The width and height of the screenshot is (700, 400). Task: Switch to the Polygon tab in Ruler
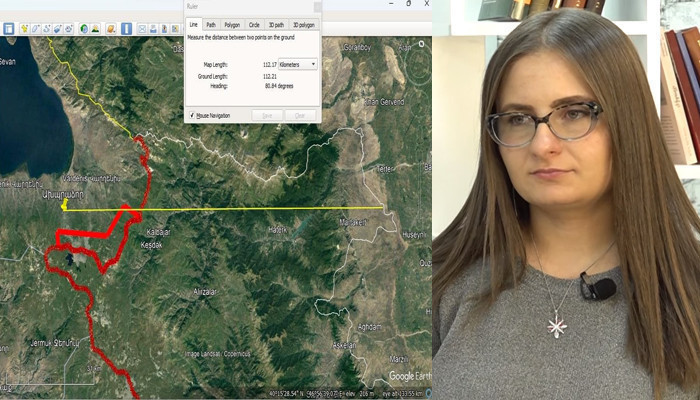pos(232,24)
